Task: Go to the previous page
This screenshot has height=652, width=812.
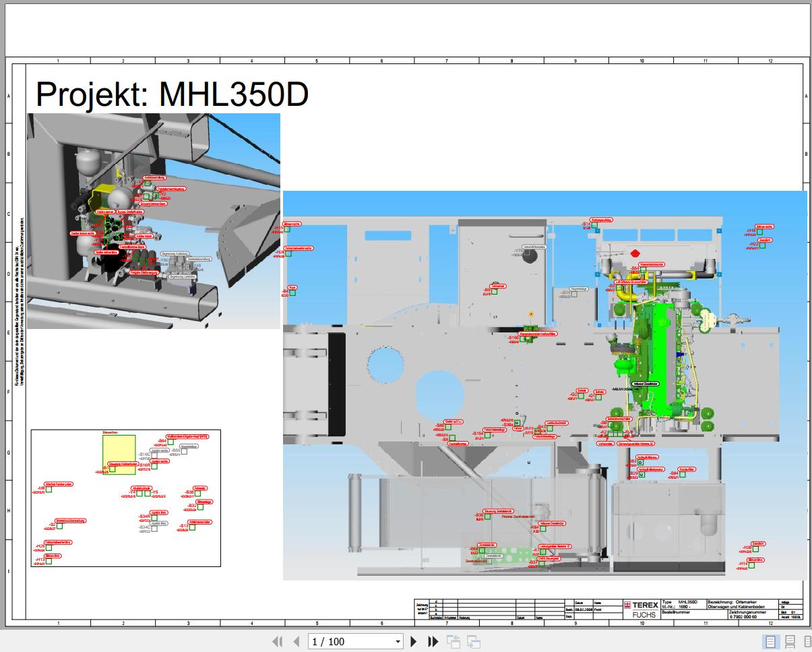Action: 296,641
